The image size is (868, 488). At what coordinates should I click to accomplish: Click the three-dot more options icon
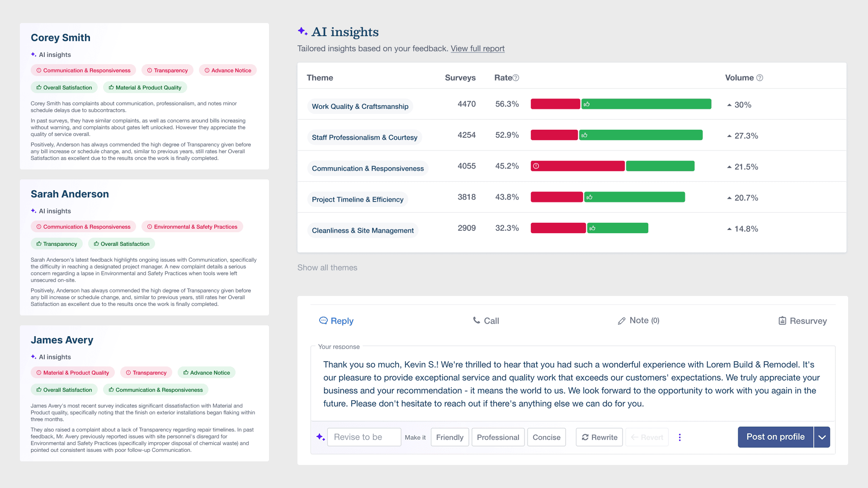[679, 437]
